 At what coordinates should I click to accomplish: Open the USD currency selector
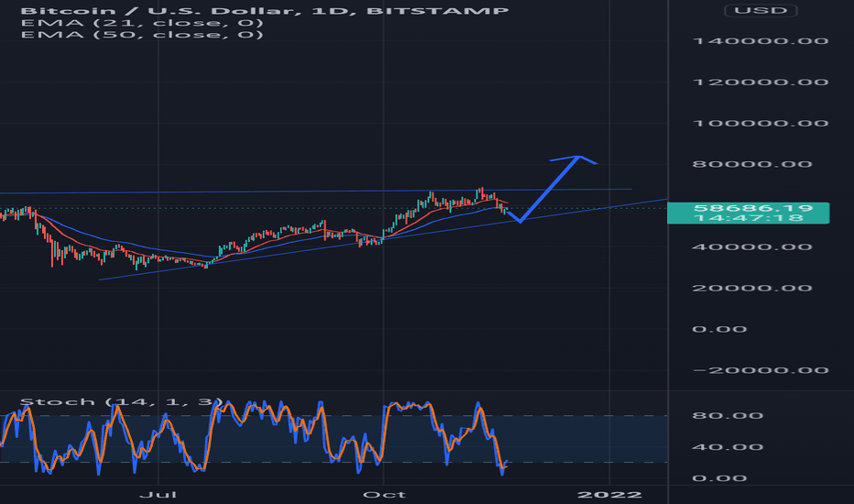[761, 10]
